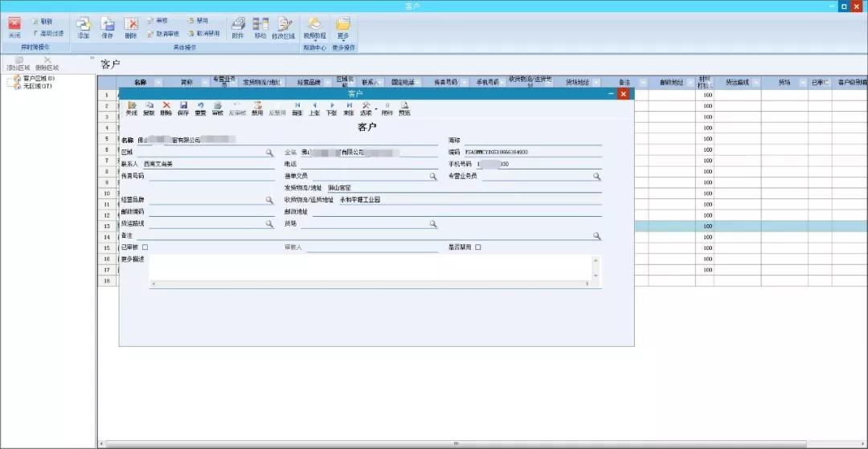Click 预览 in the dialog toolbar
Screen dimensions: 868x449
404,108
